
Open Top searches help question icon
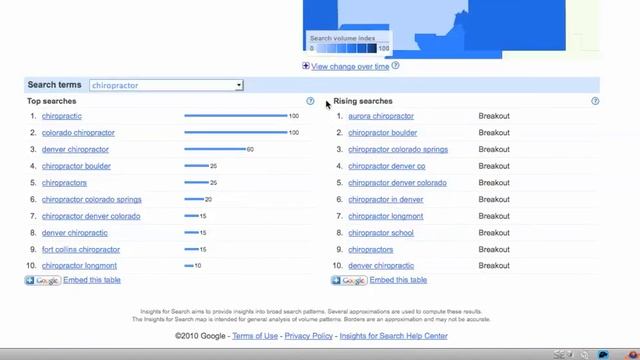pos(310,101)
